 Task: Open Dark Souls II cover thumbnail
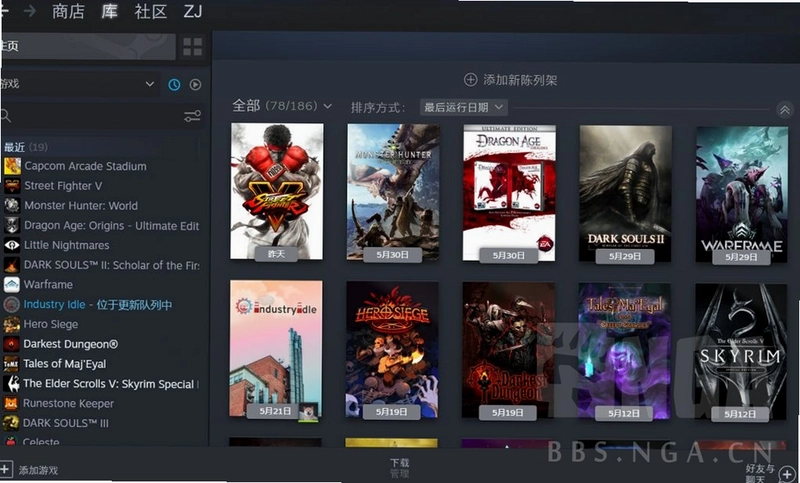pyautogui.click(x=625, y=194)
